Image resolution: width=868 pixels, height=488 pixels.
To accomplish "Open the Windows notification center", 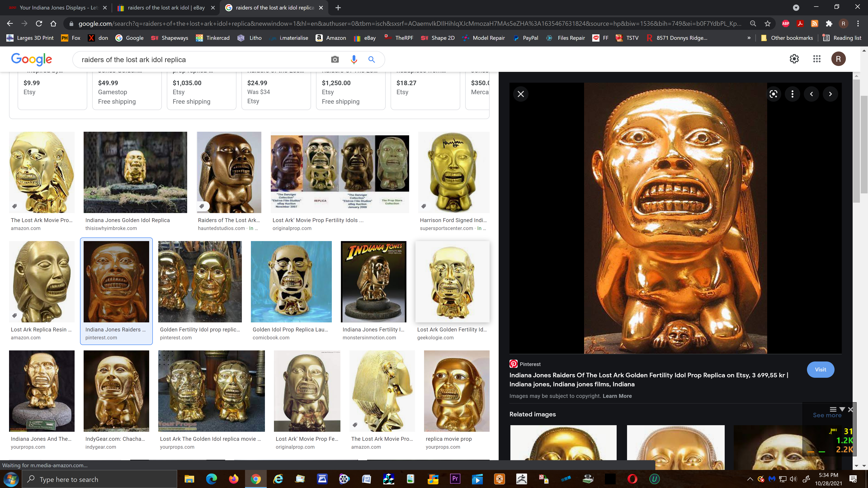I will pos(853,479).
